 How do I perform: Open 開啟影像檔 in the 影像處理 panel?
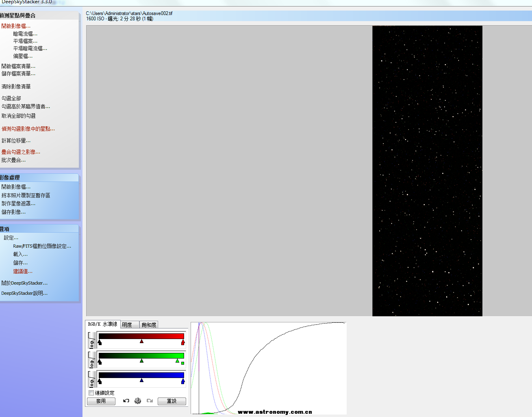pyautogui.click(x=16, y=187)
